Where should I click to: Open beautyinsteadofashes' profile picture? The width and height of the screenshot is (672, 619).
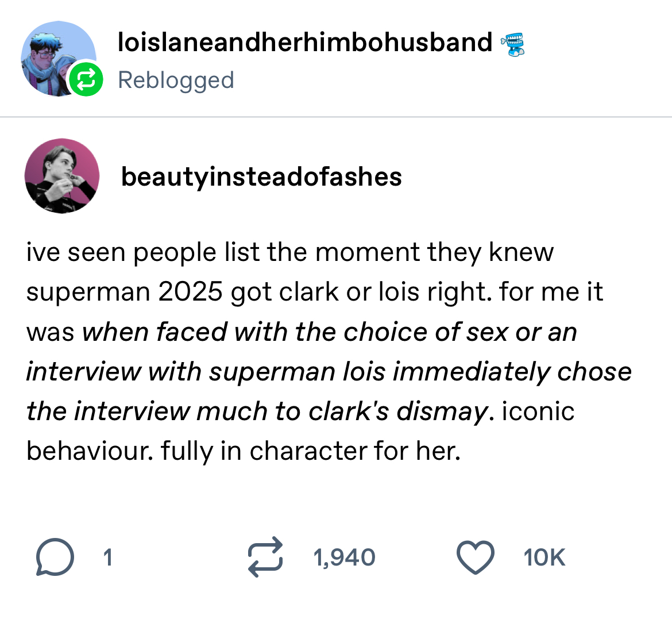coord(61,176)
